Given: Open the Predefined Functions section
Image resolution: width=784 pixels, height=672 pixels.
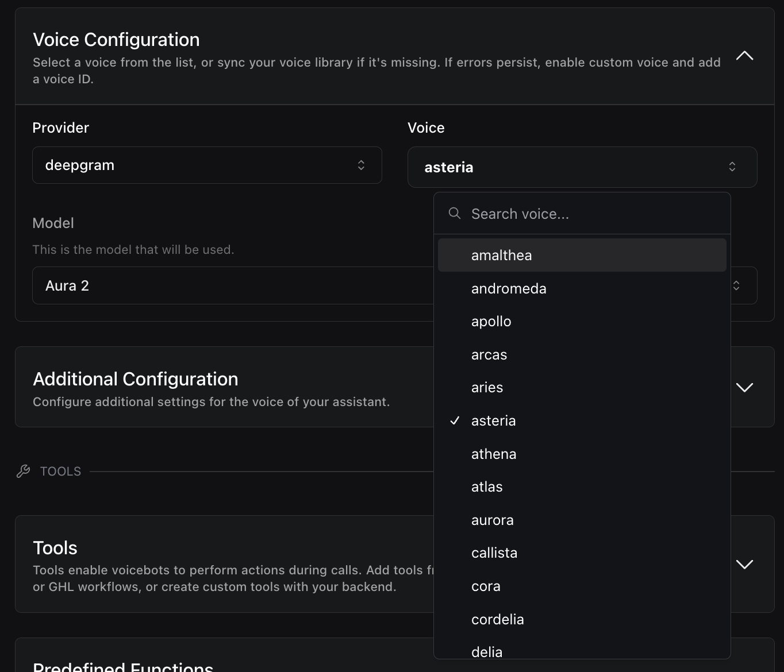Looking at the screenshot, I should pyautogui.click(x=123, y=665).
